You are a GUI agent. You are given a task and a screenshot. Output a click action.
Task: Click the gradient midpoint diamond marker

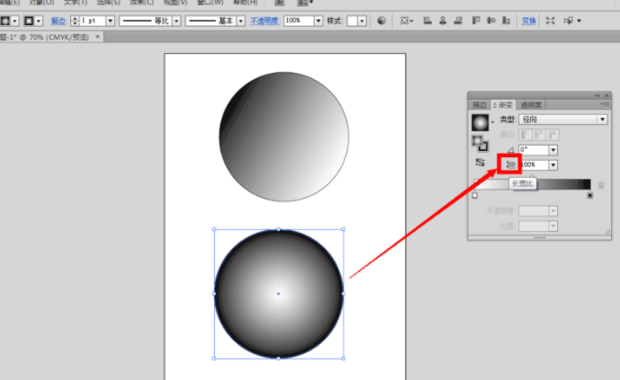click(x=532, y=176)
